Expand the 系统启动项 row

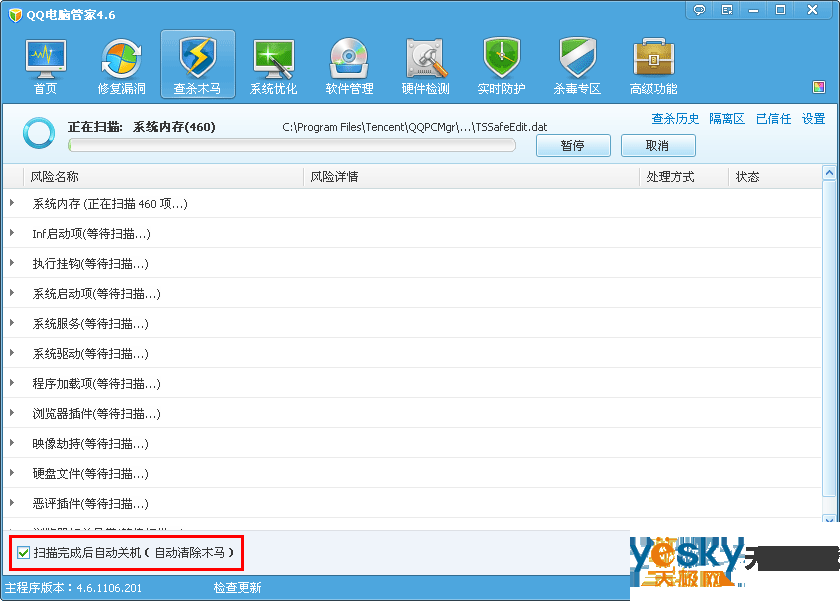coord(12,293)
